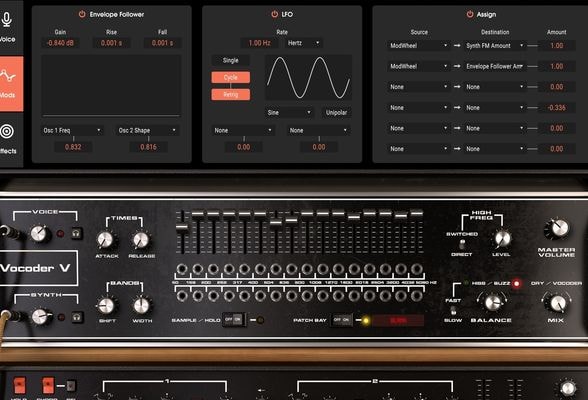The height and width of the screenshot is (400, 588).
Task: Click the green Hiss indicator LED
Action: tap(466, 283)
